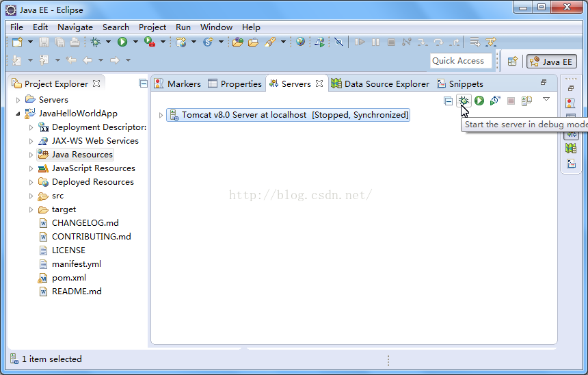Switch to the Properties tab
The image size is (588, 375).
pos(235,83)
